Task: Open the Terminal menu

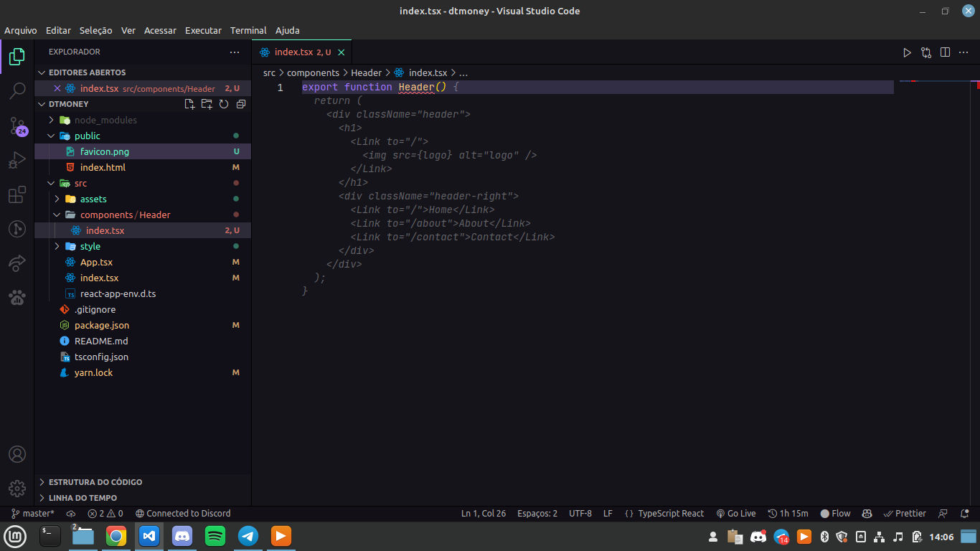Action: coord(248,31)
